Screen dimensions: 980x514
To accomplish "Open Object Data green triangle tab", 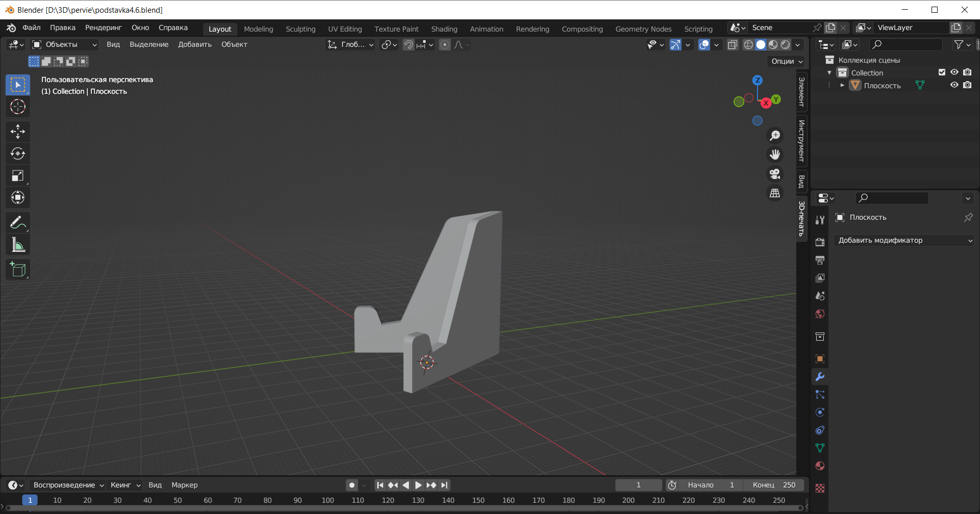I will (x=820, y=448).
